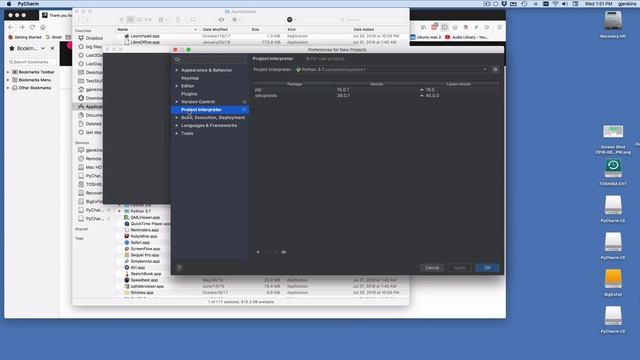Open the Gmail bookmark

(54, 37)
